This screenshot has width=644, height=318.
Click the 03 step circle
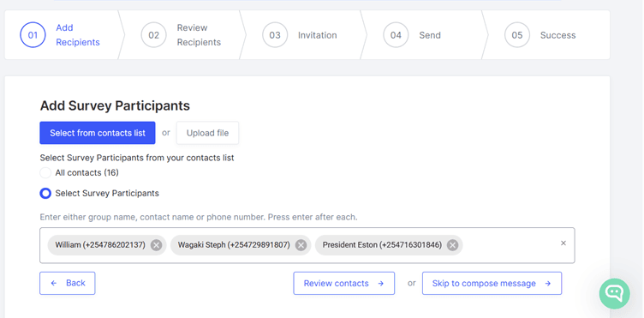pyautogui.click(x=275, y=35)
